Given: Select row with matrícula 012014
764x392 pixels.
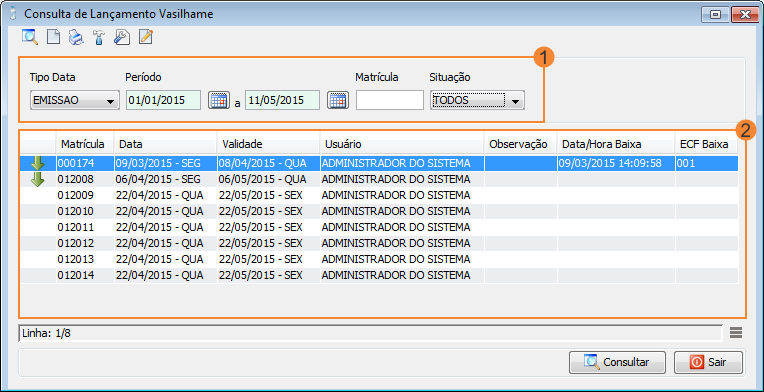Looking at the screenshot, I should point(379,275).
